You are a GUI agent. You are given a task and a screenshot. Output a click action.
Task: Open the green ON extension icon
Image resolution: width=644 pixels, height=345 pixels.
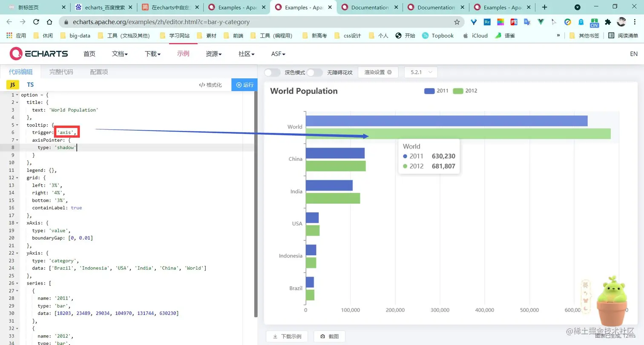(x=594, y=23)
